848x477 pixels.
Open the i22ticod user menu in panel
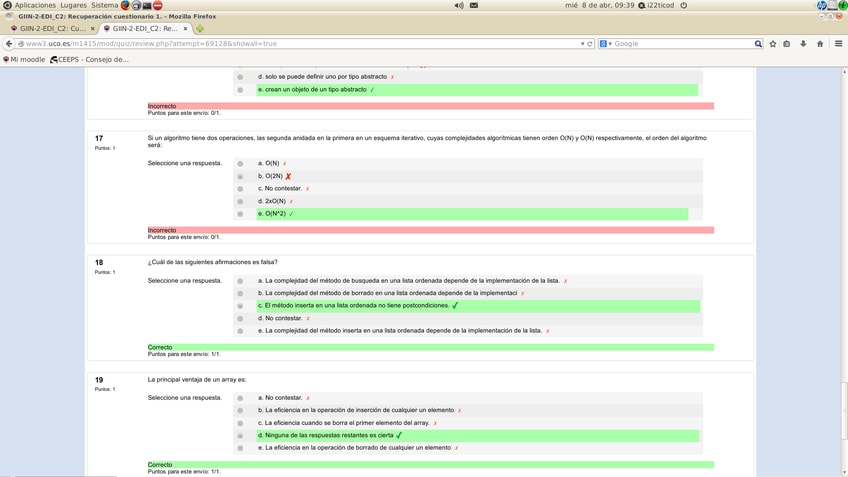click(660, 5)
